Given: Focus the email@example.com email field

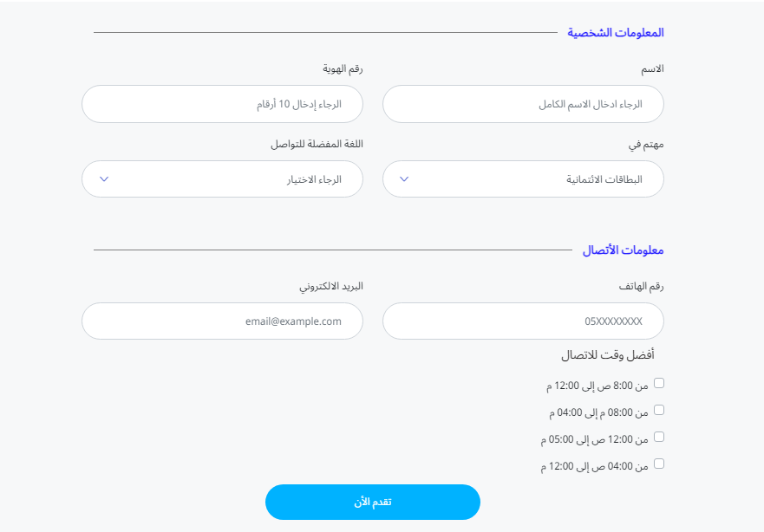Looking at the screenshot, I should 222,321.
